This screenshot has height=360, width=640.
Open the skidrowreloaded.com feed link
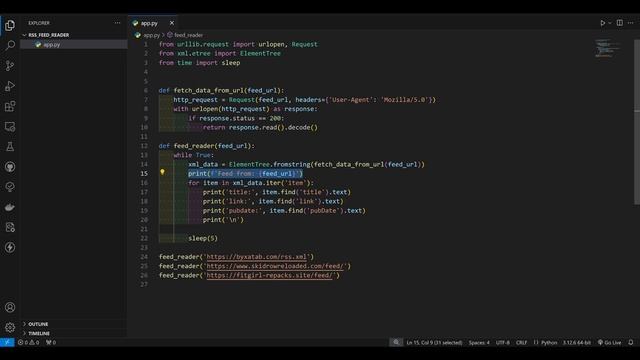point(275,266)
